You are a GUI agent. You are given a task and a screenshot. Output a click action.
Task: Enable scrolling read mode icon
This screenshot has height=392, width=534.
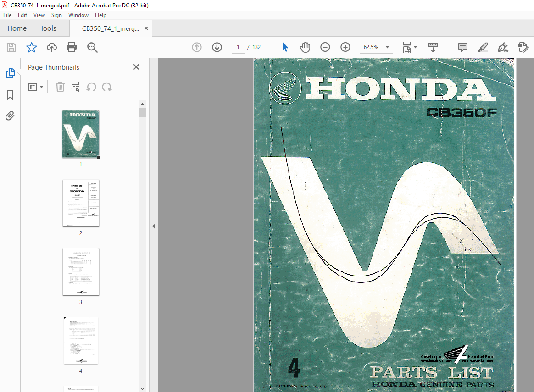[433, 47]
